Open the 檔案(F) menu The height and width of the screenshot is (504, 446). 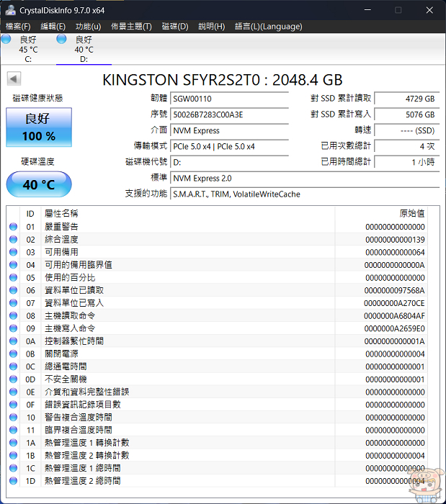pos(18,27)
